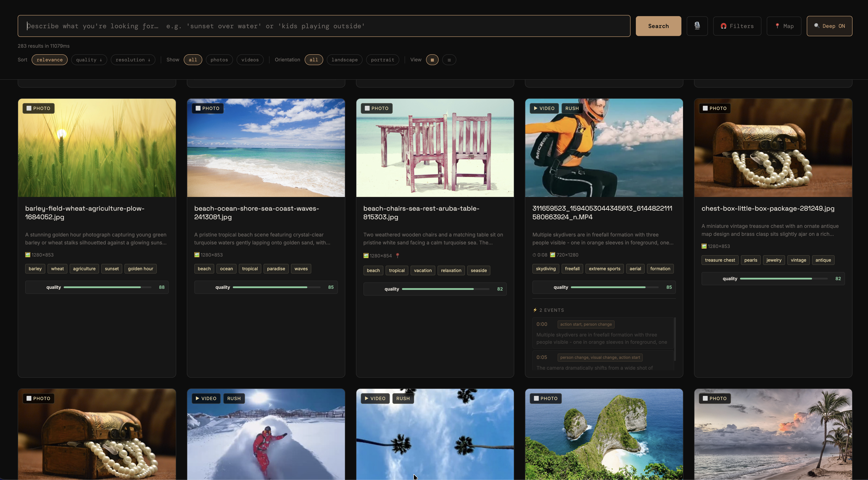Screen dimensions: 868x480
Task: Select all under Orientation filters
Action: (314, 60)
